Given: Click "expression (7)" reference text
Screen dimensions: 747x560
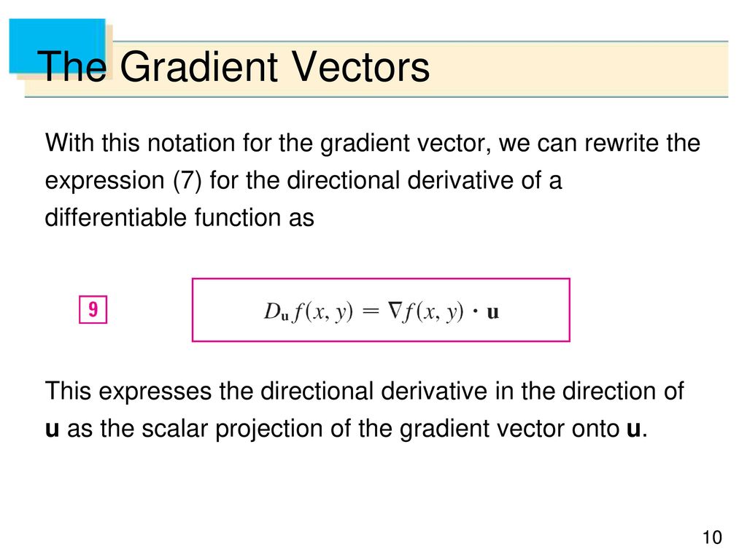Looking at the screenshot, I should coord(124,182).
